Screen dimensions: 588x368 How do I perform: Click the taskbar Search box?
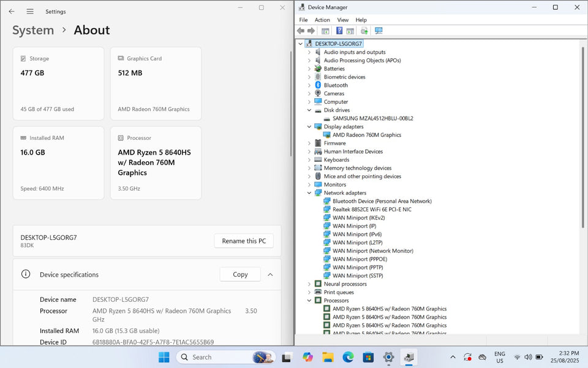coord(226,357)
